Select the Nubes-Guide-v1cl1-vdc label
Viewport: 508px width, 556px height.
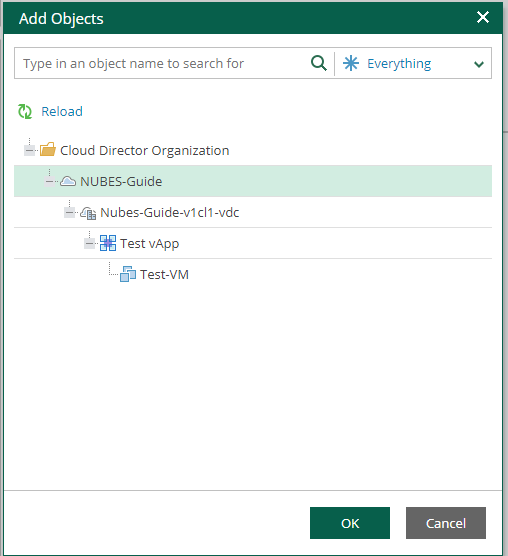click(x=169, y=213)
